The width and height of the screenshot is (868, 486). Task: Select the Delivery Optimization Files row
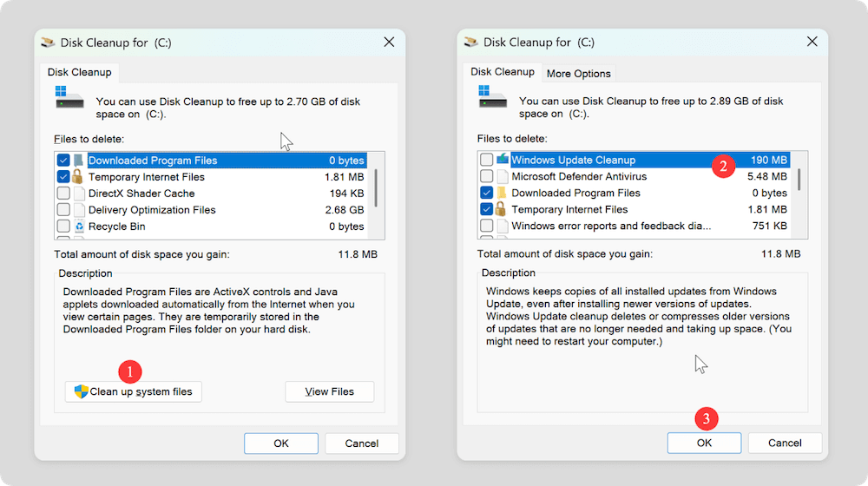pos(211,210)
